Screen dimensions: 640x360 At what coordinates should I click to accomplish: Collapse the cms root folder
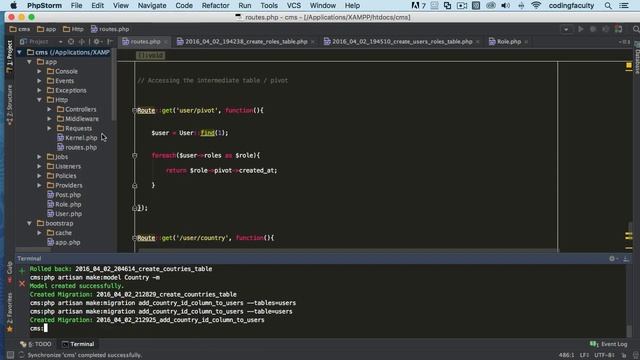pos(19,52)
